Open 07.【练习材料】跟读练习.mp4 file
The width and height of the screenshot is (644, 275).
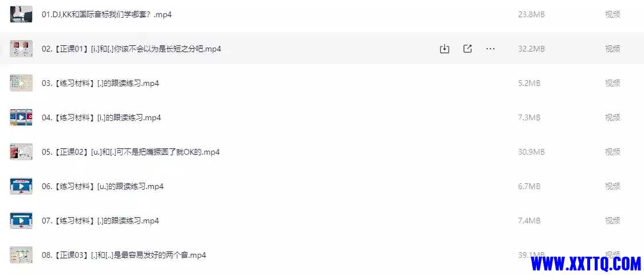tap(100, 221)
